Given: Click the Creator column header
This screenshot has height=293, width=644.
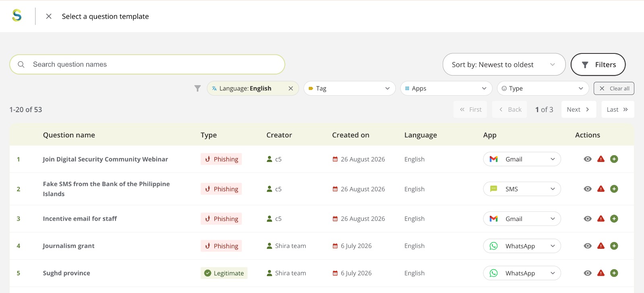Looking at the screenshot, I should coord(279,135).
